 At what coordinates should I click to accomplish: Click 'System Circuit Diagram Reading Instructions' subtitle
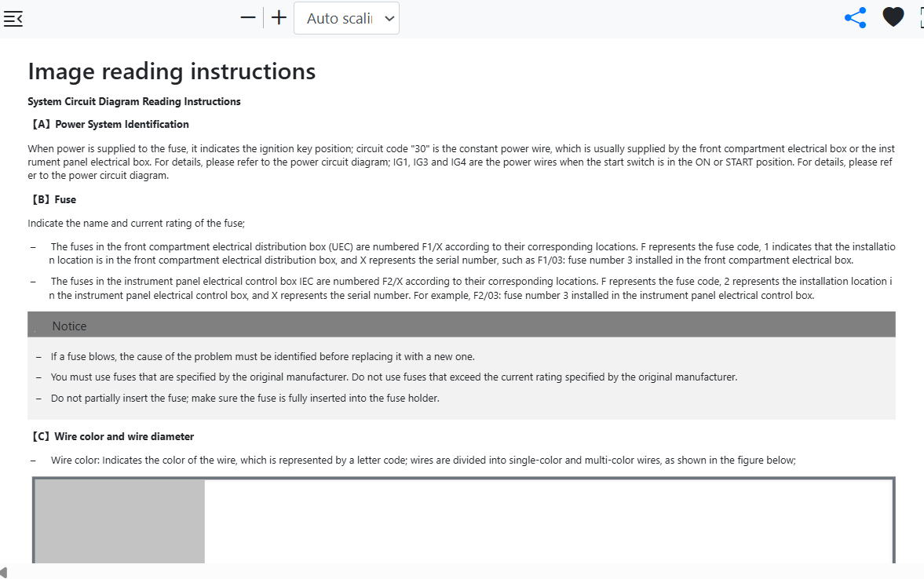click(x=134, y=101)
